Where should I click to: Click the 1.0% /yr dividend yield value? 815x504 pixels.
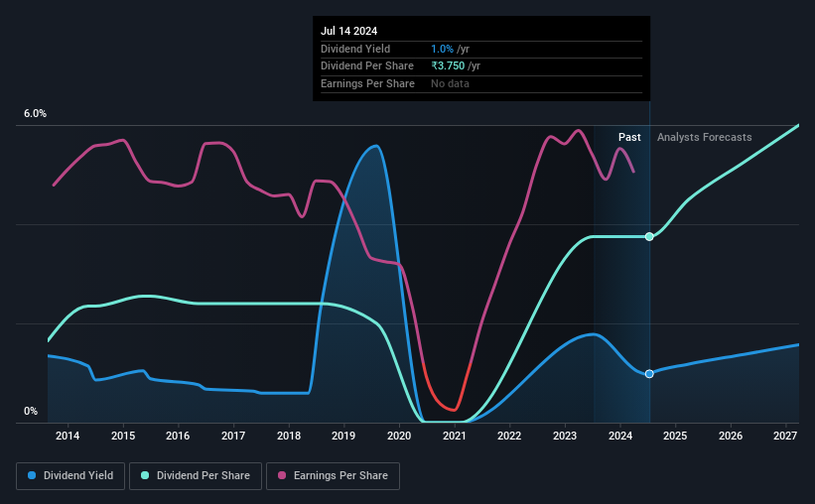coord(450,49)
